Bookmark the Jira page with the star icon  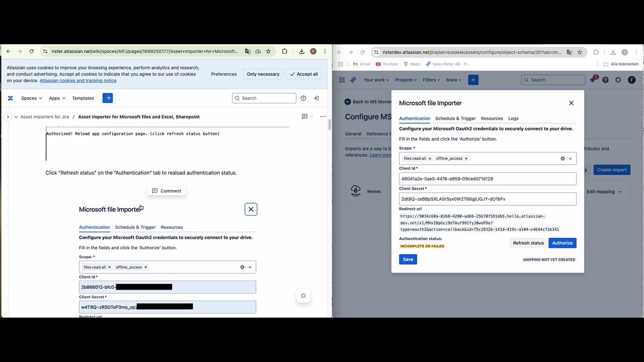pos(580,52)
